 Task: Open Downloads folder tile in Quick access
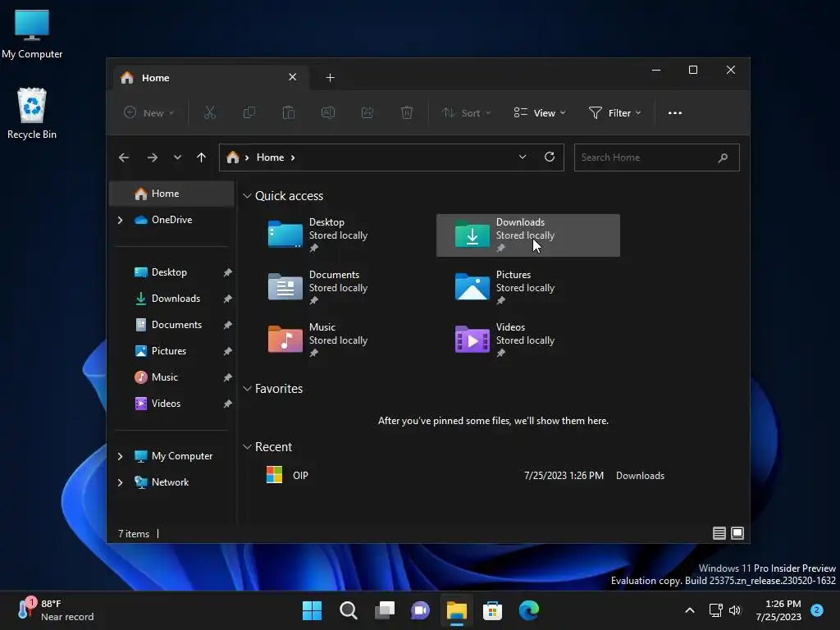pyautogui.click(x=528, y=235)
